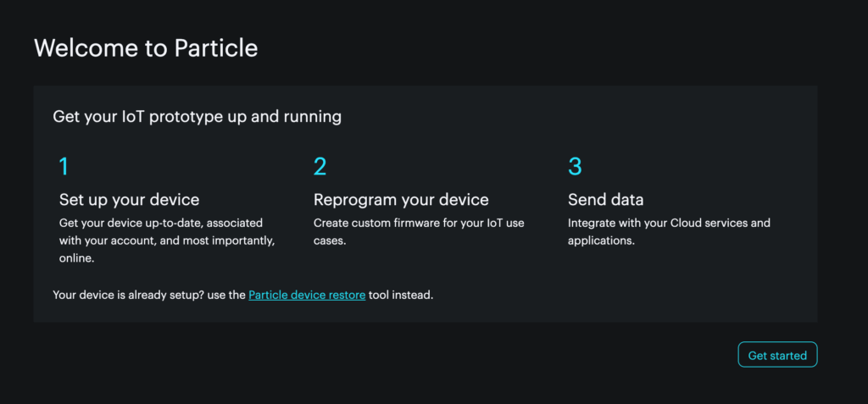Click the words "tool instead." after the link
Screen dimensions: 868x404
click(401, 296)
